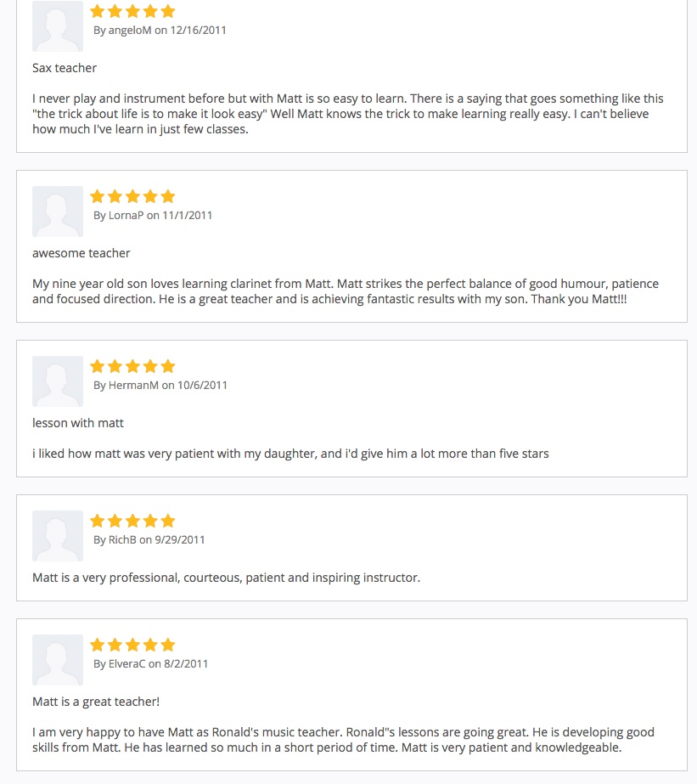
Task: Click the star rating above LornaP's name
Action: [132, 196]
